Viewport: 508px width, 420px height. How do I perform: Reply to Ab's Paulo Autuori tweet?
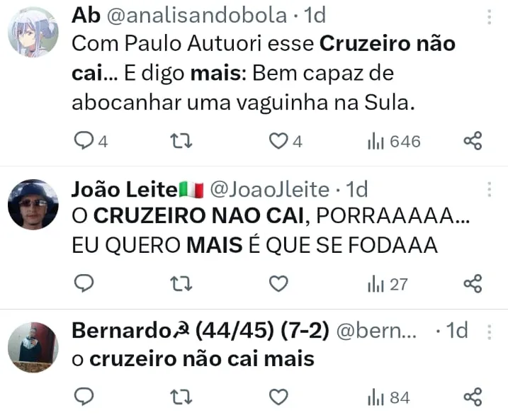click(84, 142)
